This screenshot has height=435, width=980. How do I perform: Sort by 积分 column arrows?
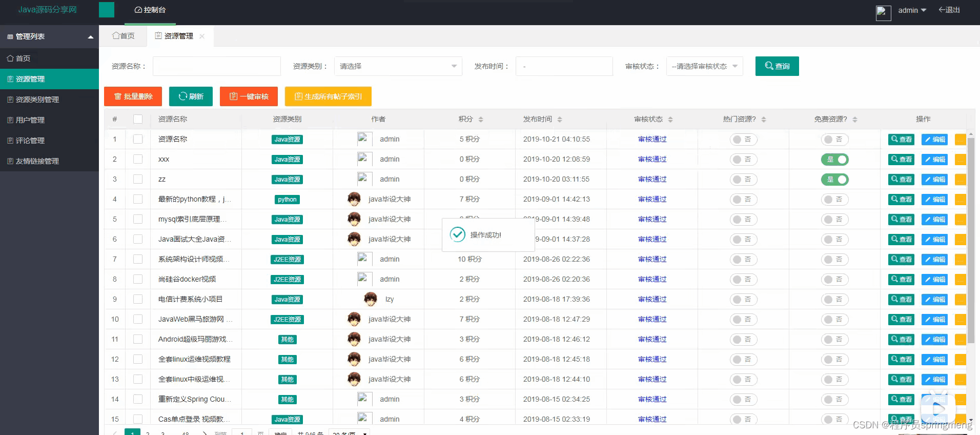[x=481, y=120]
